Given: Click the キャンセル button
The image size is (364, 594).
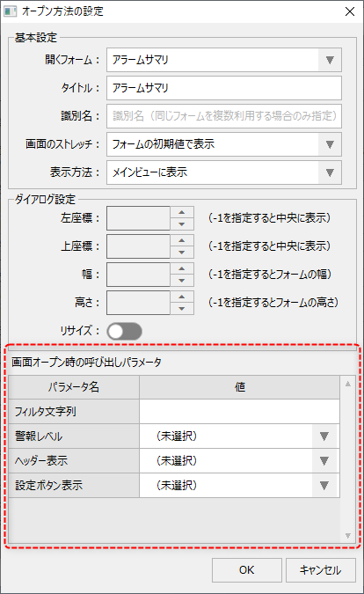Looking at the screenshot, I should (x=321, y=570).
